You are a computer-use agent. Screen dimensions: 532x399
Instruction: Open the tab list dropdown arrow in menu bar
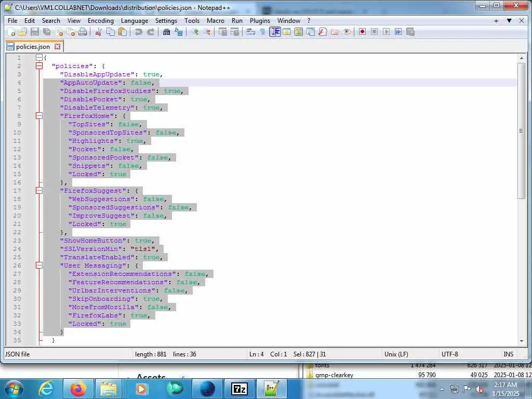[x=509, y=21]
